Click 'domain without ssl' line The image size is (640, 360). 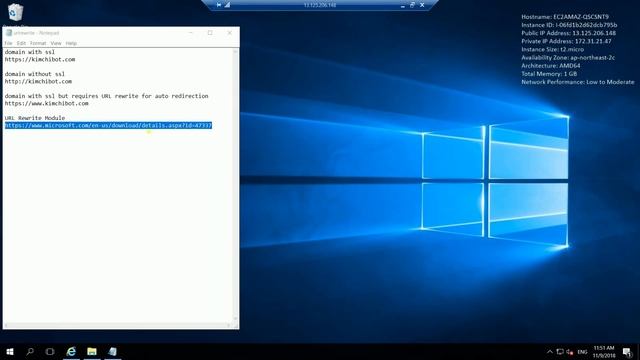[x=35, y=74]
